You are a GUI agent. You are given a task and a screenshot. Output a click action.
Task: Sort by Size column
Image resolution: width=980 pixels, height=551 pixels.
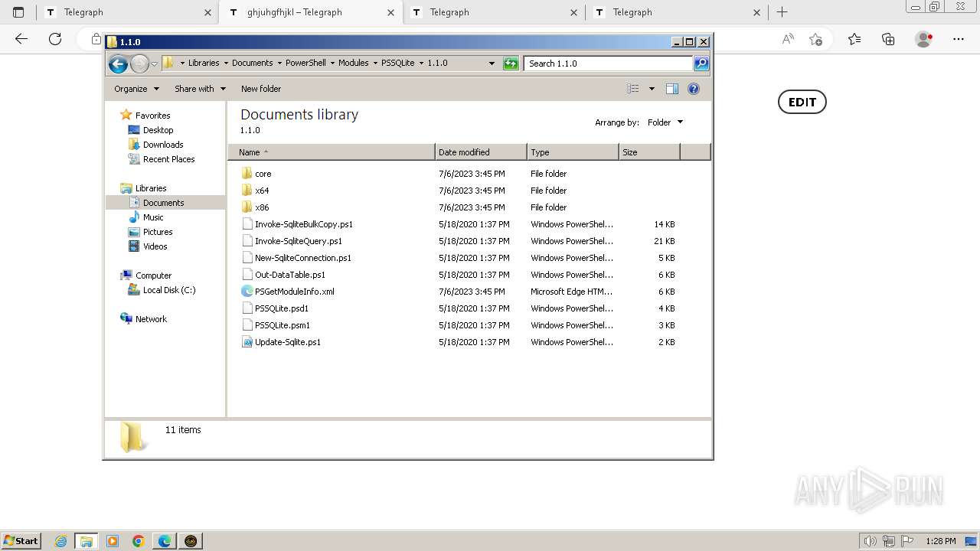649,152
